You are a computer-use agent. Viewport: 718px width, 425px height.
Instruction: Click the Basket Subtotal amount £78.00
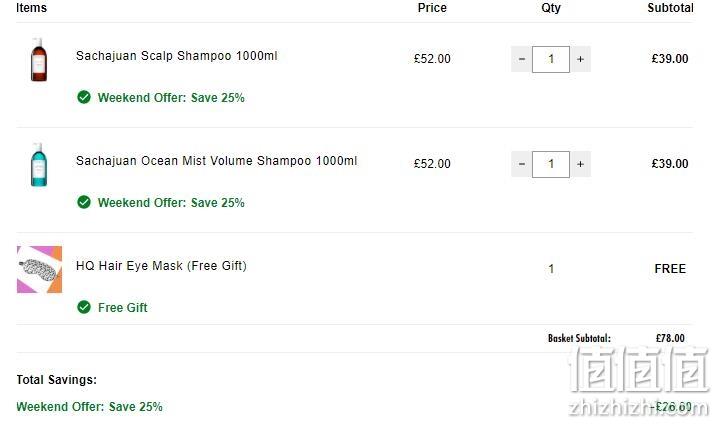[670, 338]
